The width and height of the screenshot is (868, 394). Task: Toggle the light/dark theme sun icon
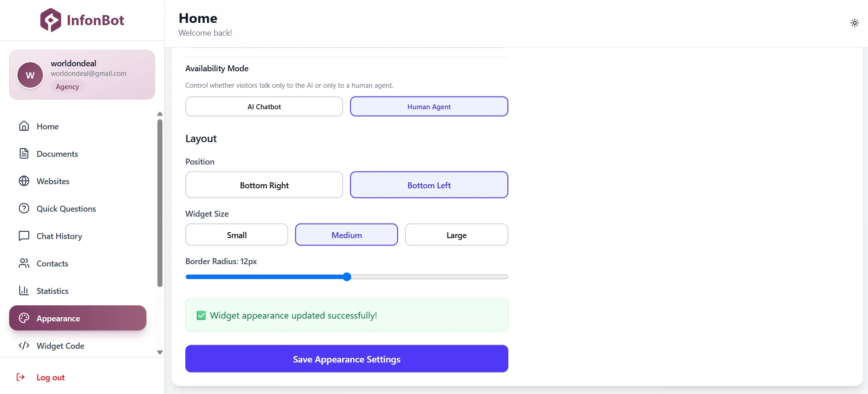pyautogui.click(x=854, y=23)
